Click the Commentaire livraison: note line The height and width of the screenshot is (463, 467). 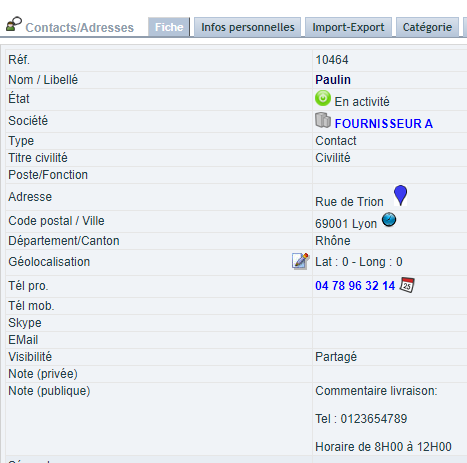click(x=376, y=391)
